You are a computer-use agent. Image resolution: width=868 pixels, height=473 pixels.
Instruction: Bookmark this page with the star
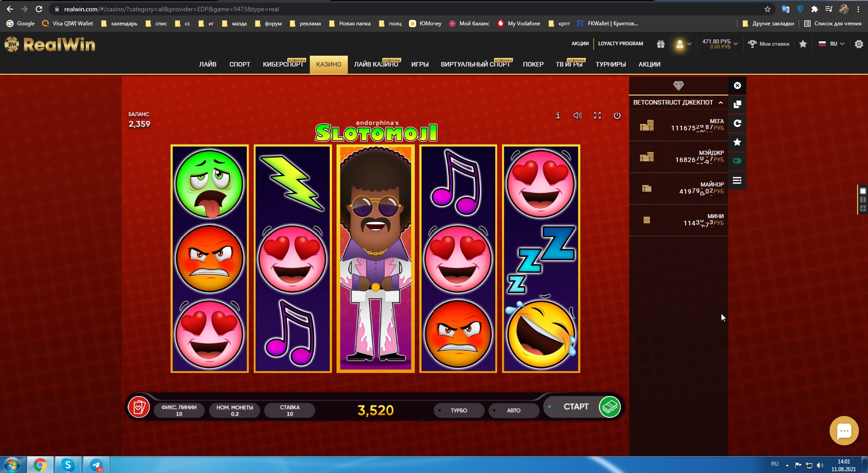tap(767, 9)
